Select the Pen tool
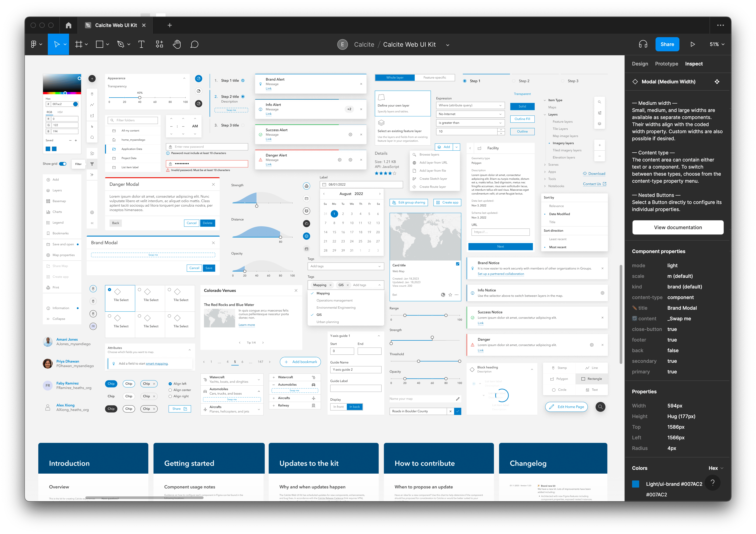756x534 pixels. pyautogui.click(x=121, y=44)
